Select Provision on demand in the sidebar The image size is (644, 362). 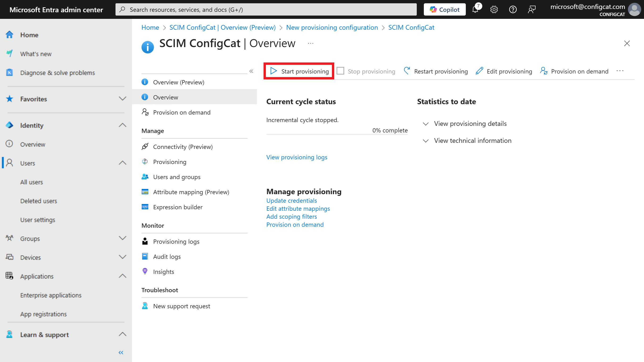click(x=182, y=112)
